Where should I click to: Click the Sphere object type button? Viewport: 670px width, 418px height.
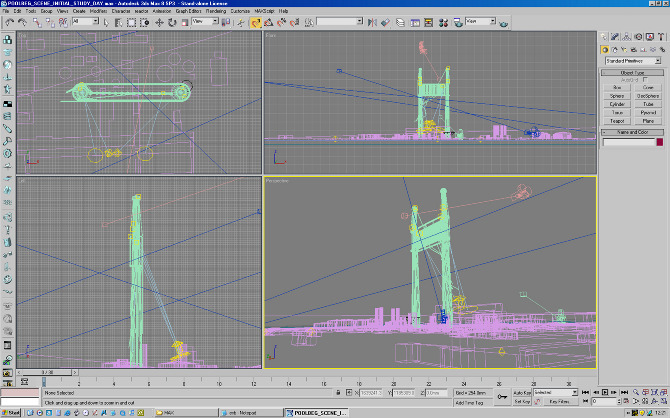pos(617,95)
